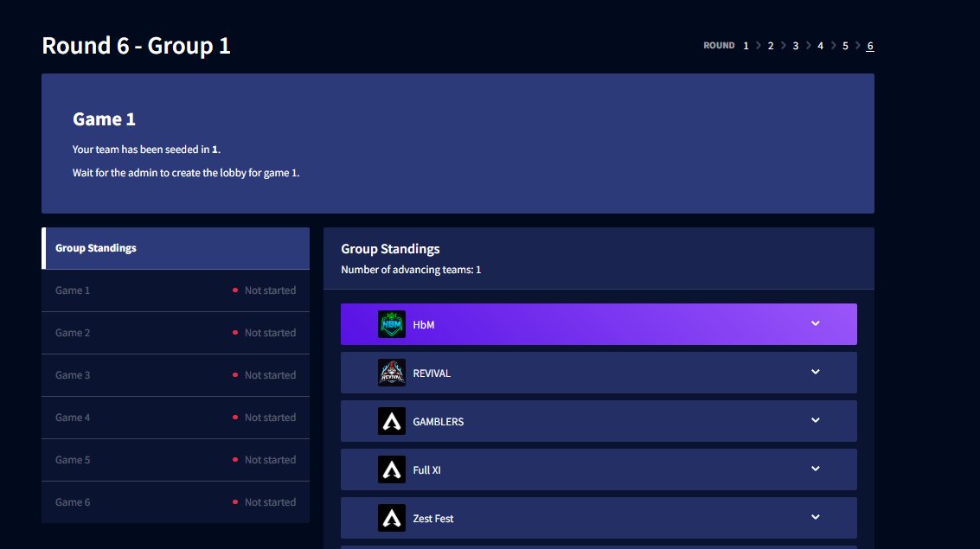This screenshot has height=549, width=980.
Task: Click the HbM team logo
Action: [x=391, y=324]
